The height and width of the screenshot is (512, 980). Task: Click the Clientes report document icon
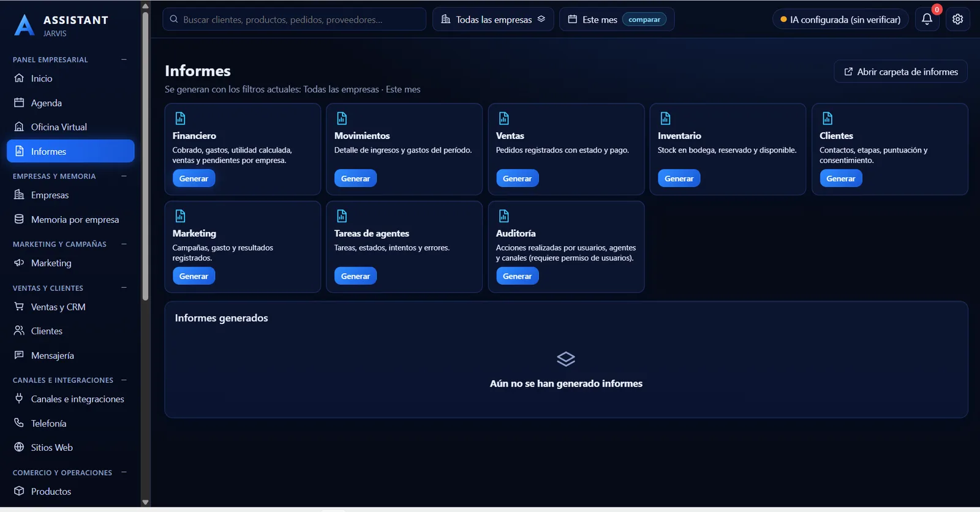pyautogui.click(x=827, y=118)
